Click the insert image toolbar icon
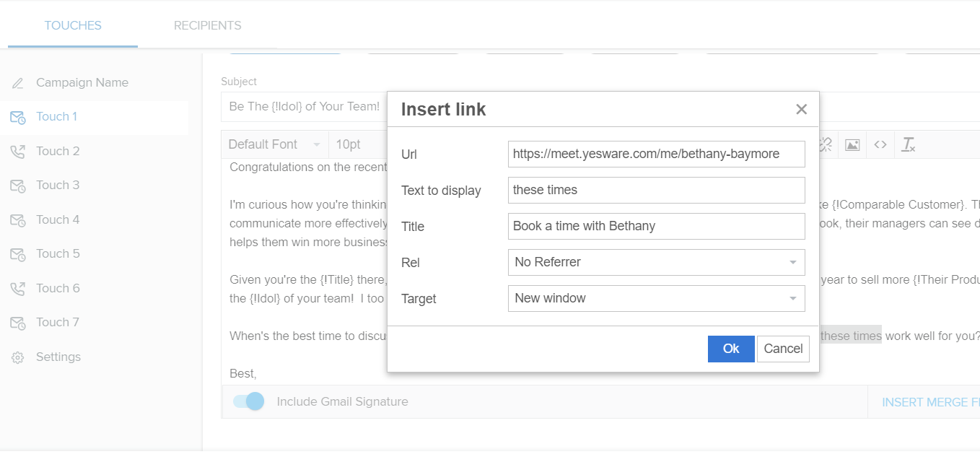The width and height of the screenshot is (980, 462). 852,144
